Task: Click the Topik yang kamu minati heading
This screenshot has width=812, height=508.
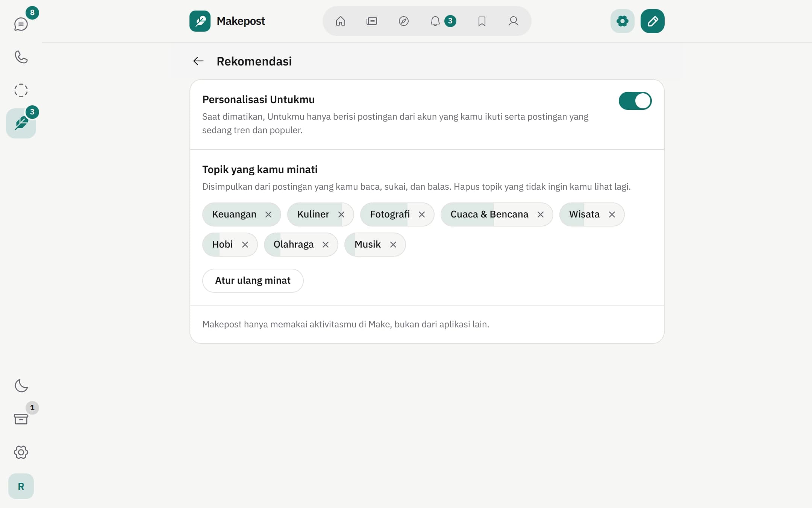Action: tap(260, 169)
